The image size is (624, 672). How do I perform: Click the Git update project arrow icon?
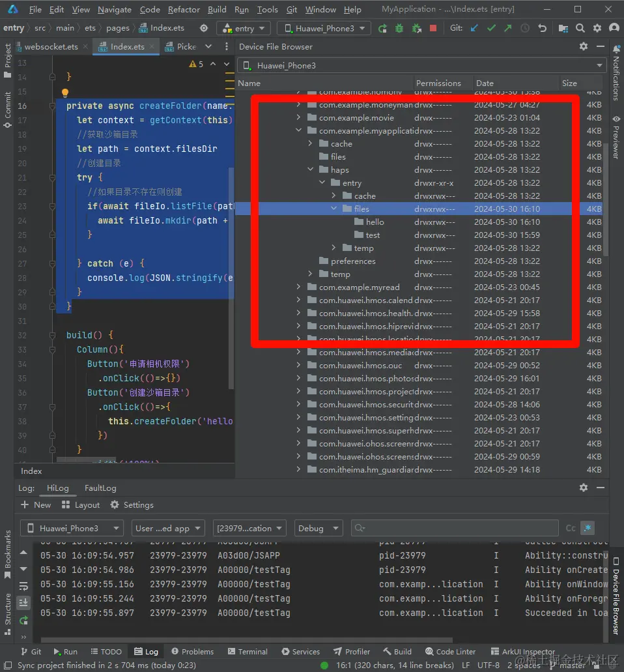[474, 28]
